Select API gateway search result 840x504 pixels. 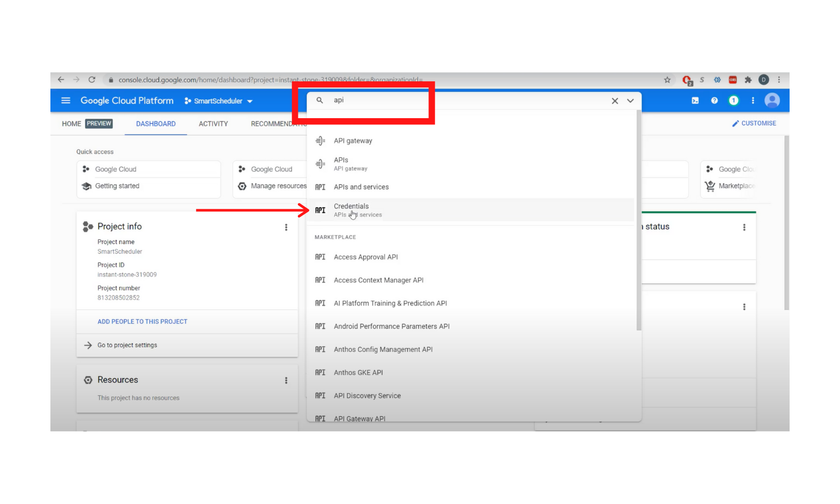coord(470,141)
